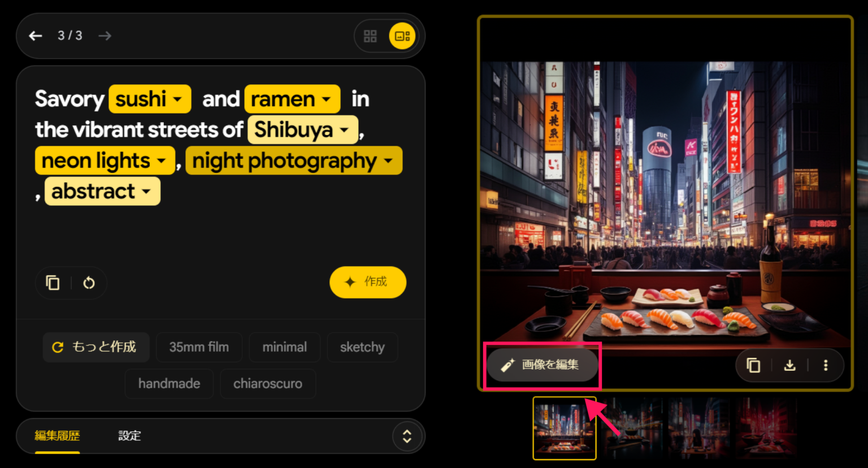This screenshot has height=468, width=868.
Task: Select the grid view icon
Action: click(x=370, y=36)
